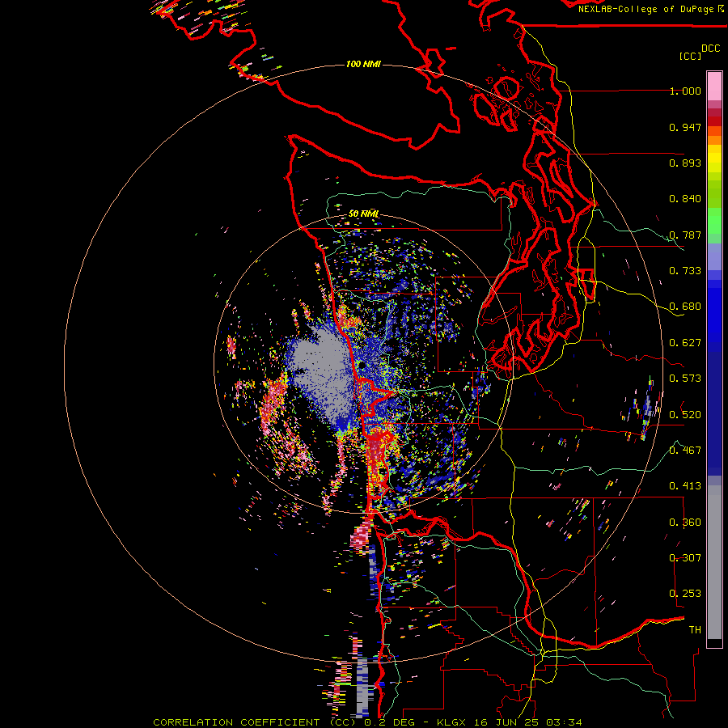Click the 0.467 scale value
Viewport: 728px width, 728px height.
tap(685, 450)
